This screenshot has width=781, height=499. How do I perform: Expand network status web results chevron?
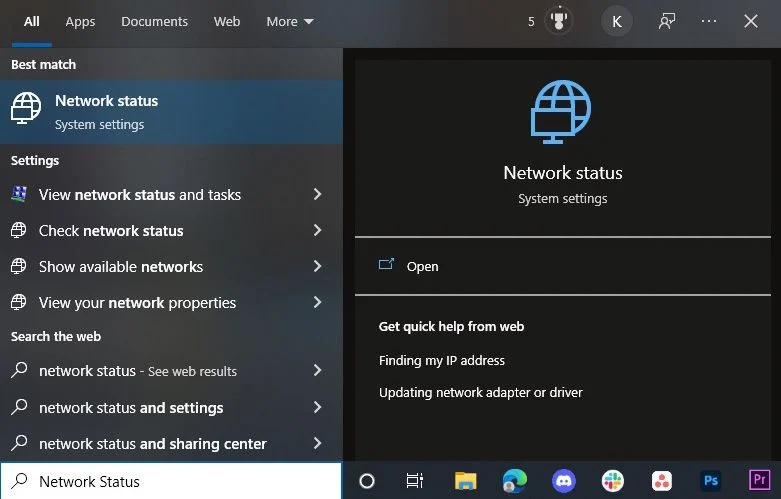[x=317, y=370]
